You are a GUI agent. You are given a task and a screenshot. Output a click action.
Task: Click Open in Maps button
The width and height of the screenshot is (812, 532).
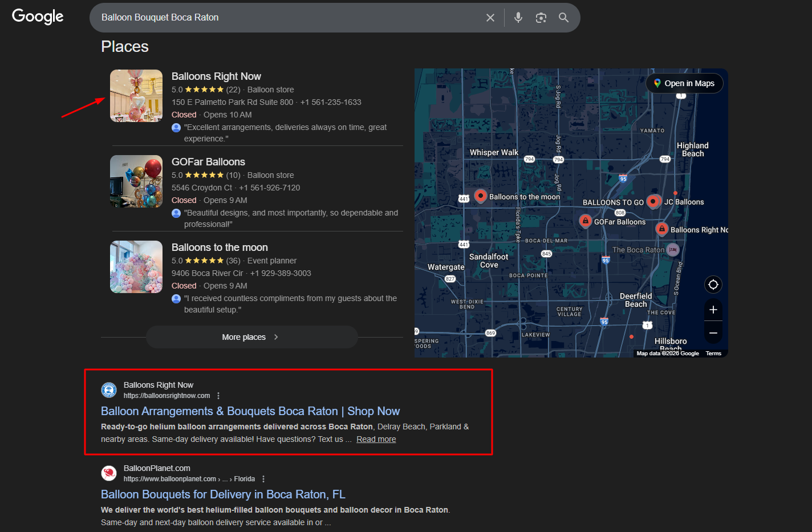tap(684, 83)
